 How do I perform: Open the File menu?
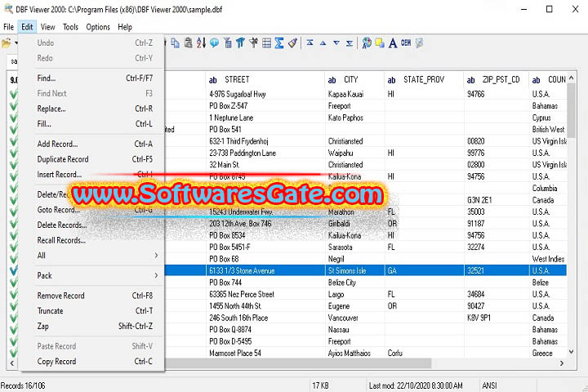[x=8, y=27]
